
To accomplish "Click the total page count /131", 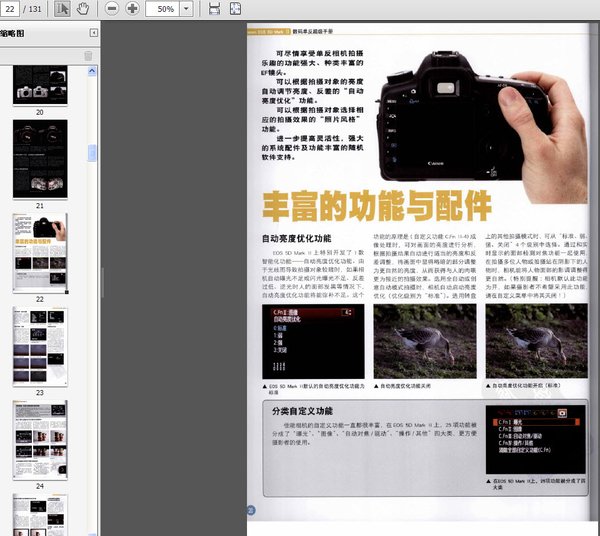I will pos(33,9).
